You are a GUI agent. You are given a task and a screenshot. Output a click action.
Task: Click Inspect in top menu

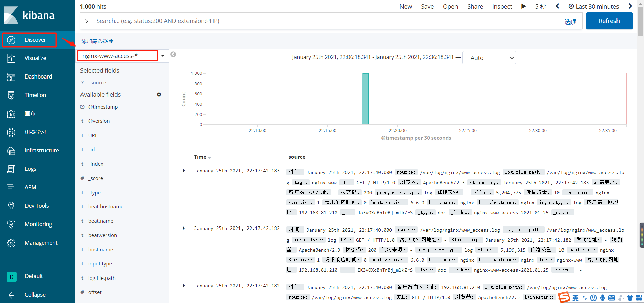(502, 6)
